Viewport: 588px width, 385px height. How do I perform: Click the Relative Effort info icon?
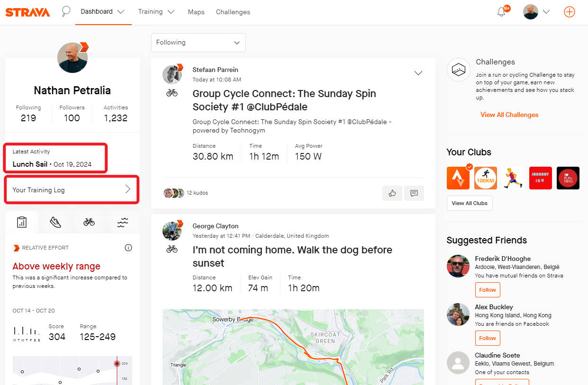coord(128,248)
